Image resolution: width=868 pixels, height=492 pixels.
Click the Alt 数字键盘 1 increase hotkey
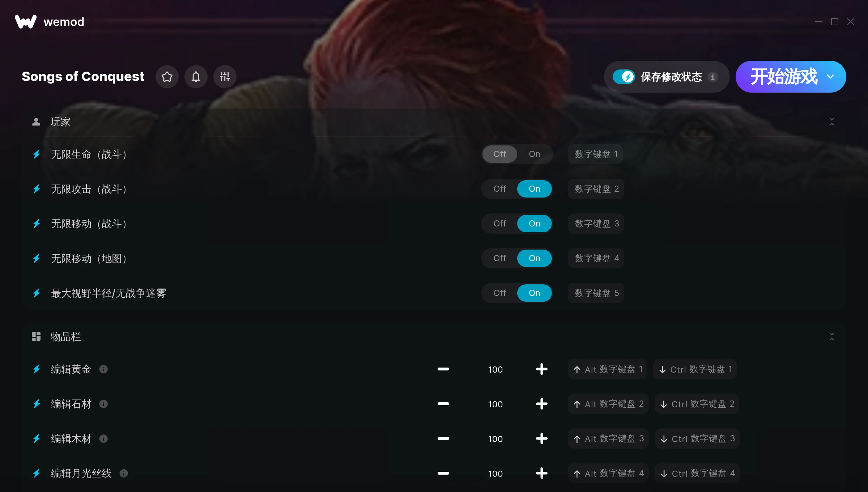click(x=608, y=369)
